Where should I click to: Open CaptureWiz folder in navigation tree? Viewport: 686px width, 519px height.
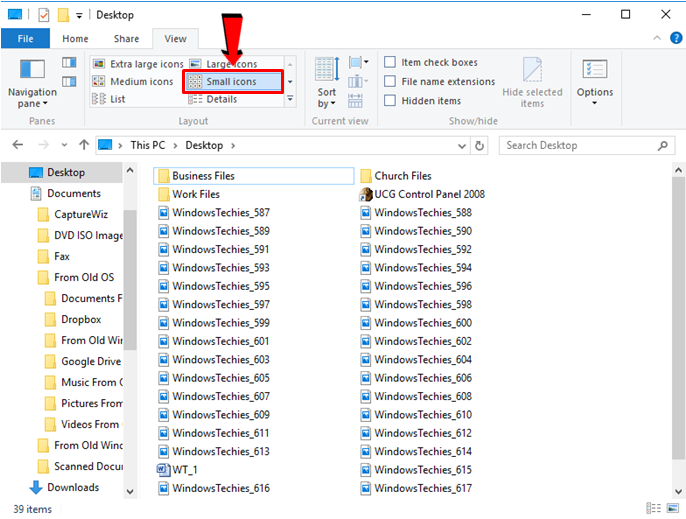74,214
